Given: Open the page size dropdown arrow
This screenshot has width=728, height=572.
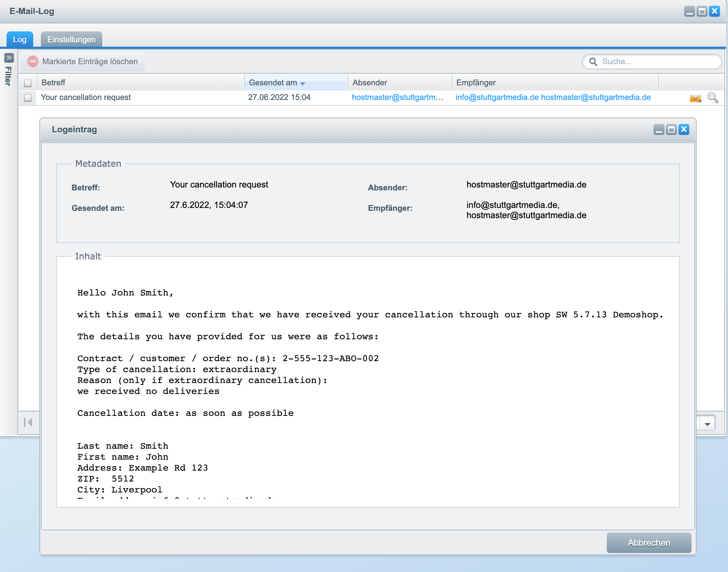Looking at the screenshot, I should (x=707, y=424).
